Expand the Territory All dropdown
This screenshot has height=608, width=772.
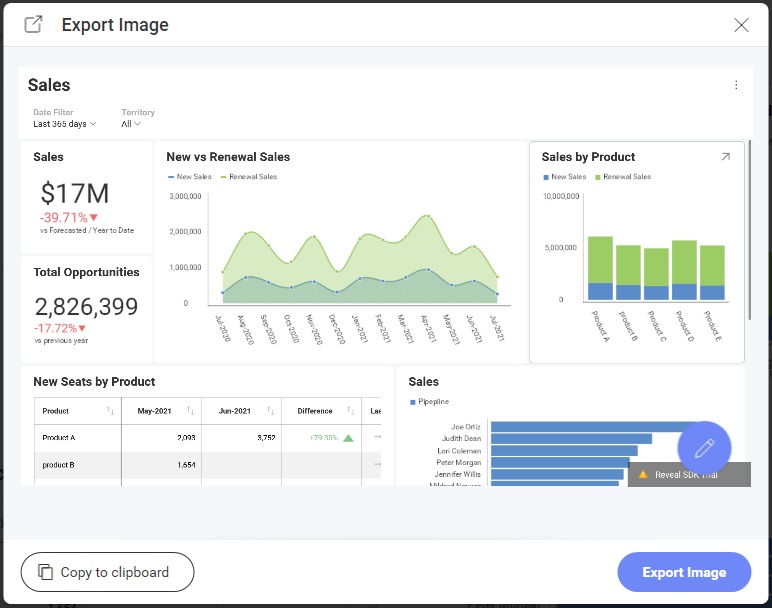click(x=131, y=124)
